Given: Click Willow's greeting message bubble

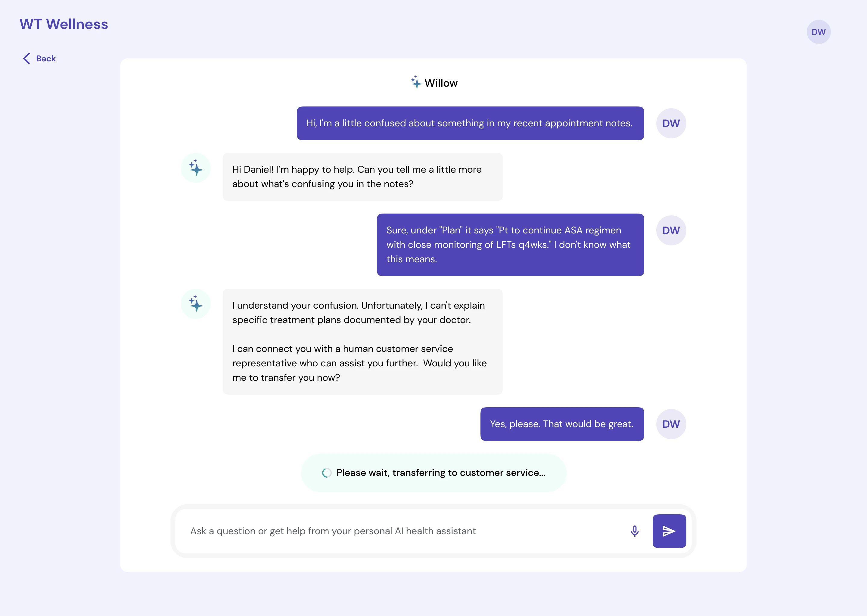Looking at the screenshot, I should click(x=362, y=176).
